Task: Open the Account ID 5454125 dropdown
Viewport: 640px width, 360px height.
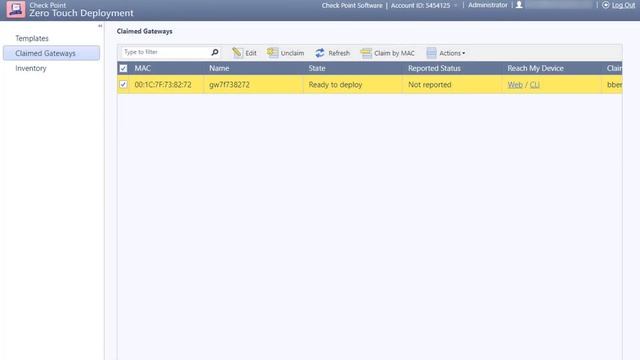Action: point(456,5)
